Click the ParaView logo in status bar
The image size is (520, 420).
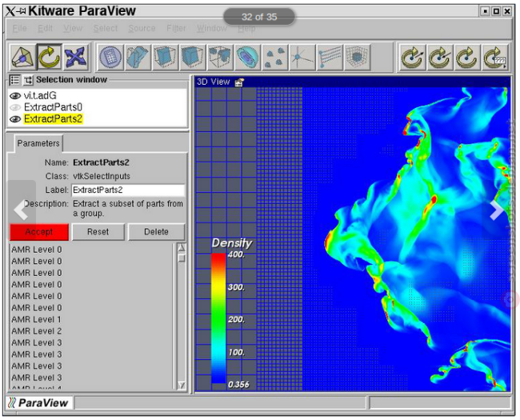38,403
